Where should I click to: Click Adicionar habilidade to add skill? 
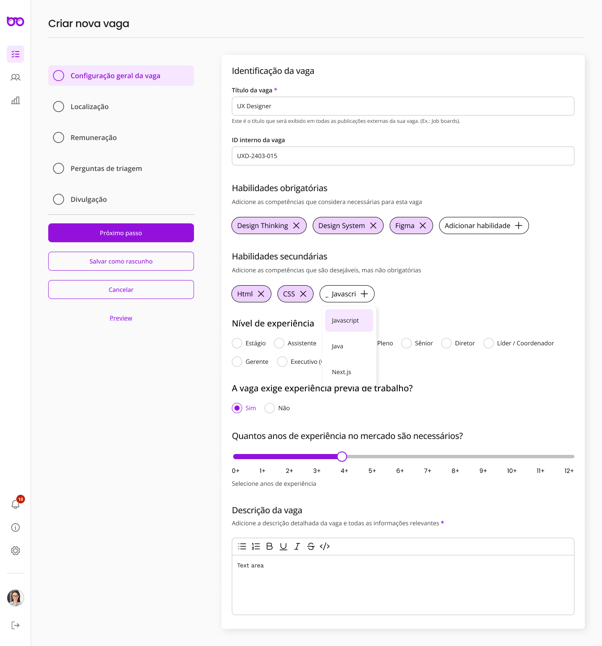[x=483, y=226]
